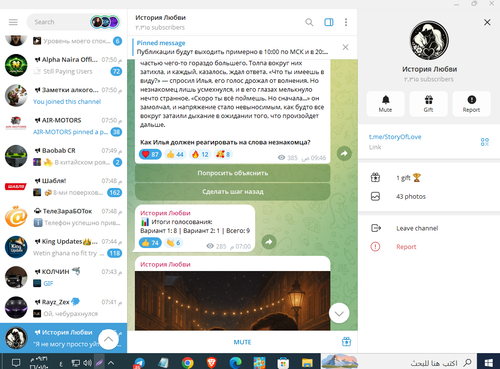Screen dimensions: 500x369
Task: Open ТелеЗараБОТок chat
Action: pyautogui.click(x=63, y=217)
